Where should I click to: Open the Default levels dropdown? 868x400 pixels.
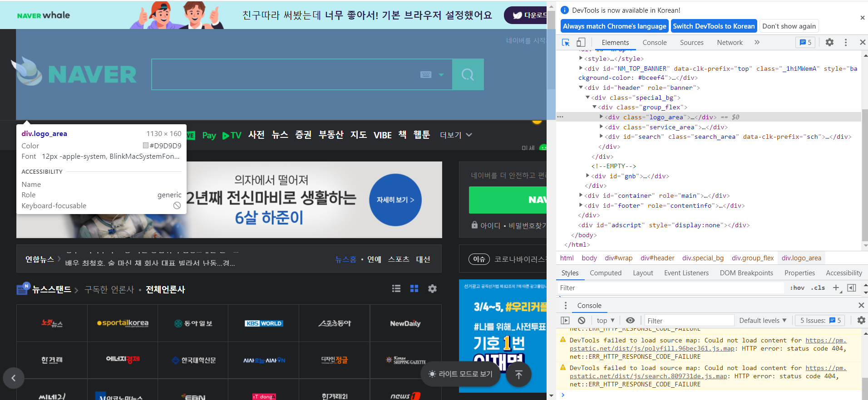pos(763,321)
